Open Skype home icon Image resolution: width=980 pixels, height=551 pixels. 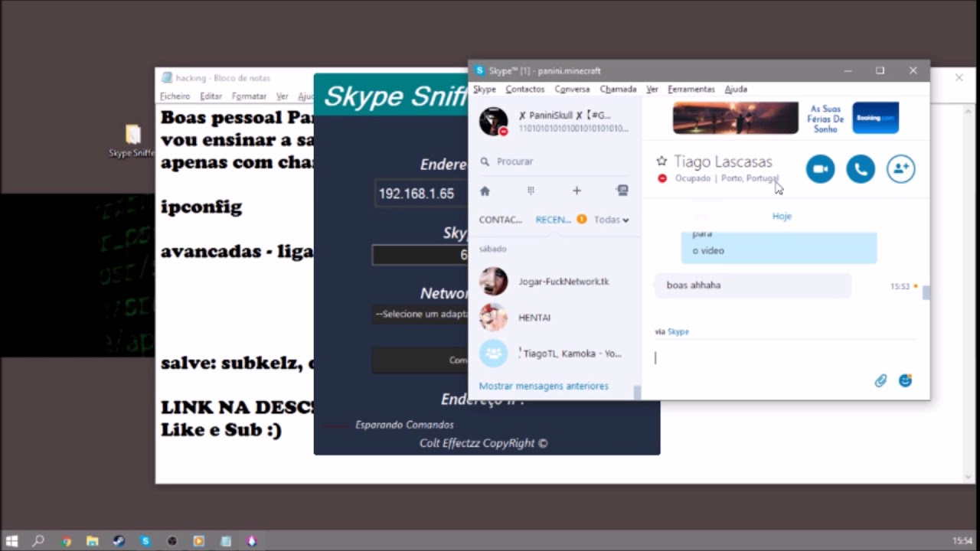(x=485, y=191)
